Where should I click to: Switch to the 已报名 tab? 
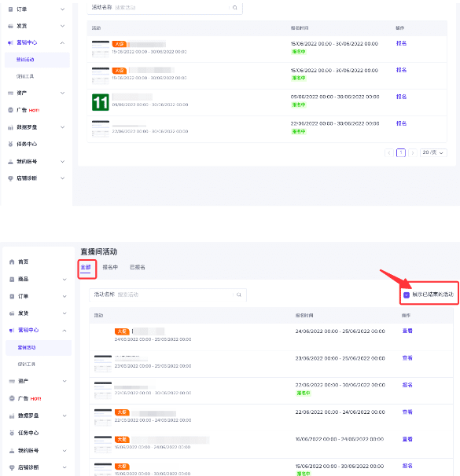[138, 267]
